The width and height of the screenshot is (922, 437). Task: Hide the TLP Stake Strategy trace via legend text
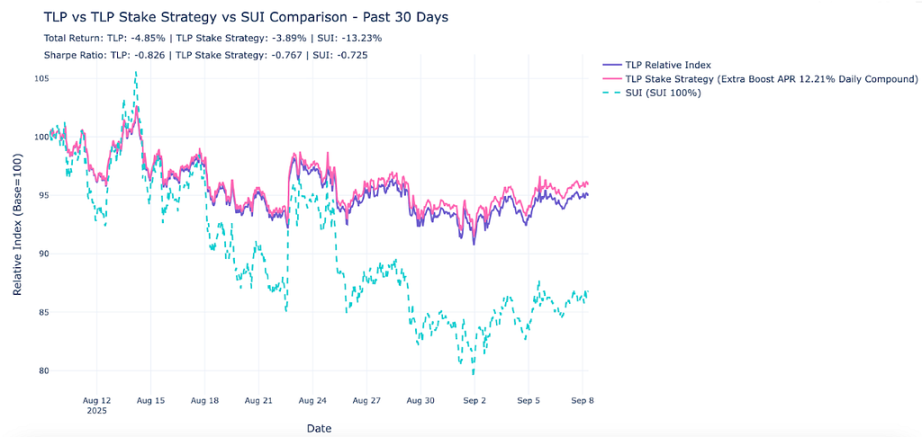pos(771,79)
